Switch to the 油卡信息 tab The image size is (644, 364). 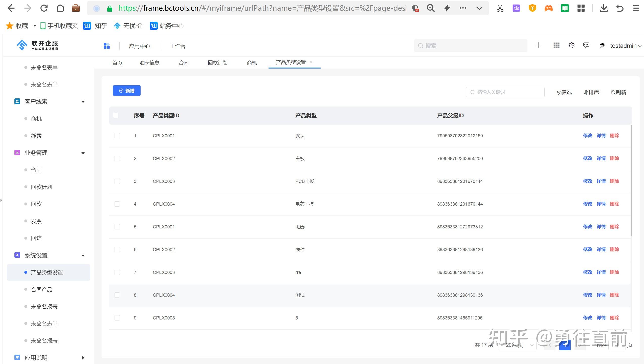149,63
